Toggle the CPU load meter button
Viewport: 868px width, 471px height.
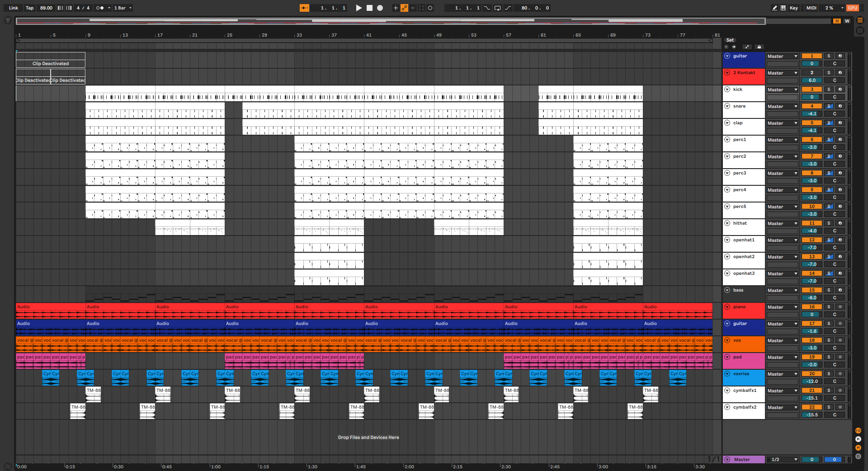[852, 8]
